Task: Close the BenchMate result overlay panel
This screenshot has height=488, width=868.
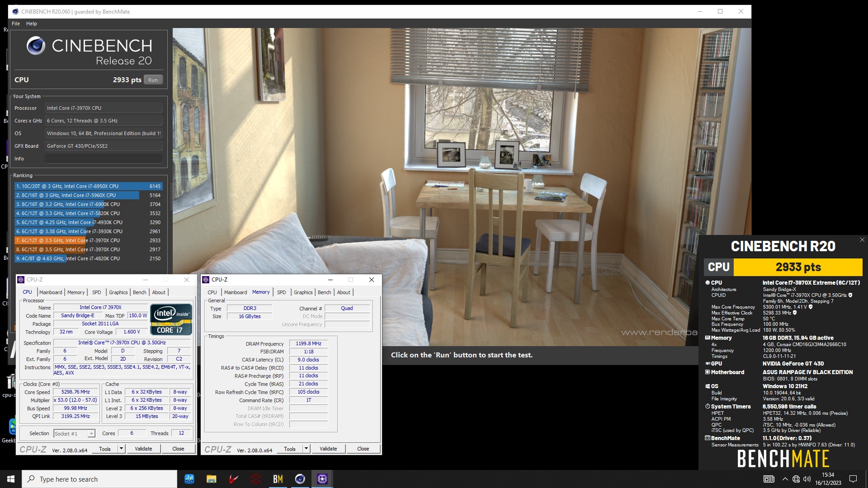Action: (862, 240)
